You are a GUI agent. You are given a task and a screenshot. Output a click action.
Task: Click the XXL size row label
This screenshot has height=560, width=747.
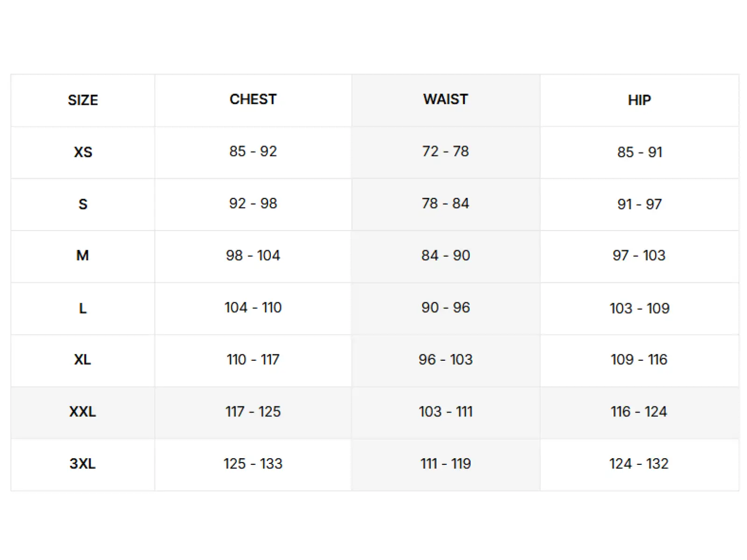tap(83, 412)
